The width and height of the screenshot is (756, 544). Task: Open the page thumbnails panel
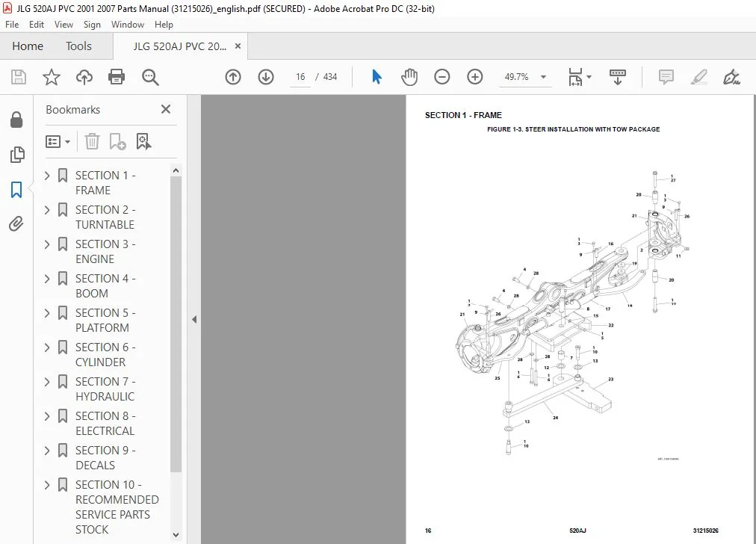(x=16, y=155)
